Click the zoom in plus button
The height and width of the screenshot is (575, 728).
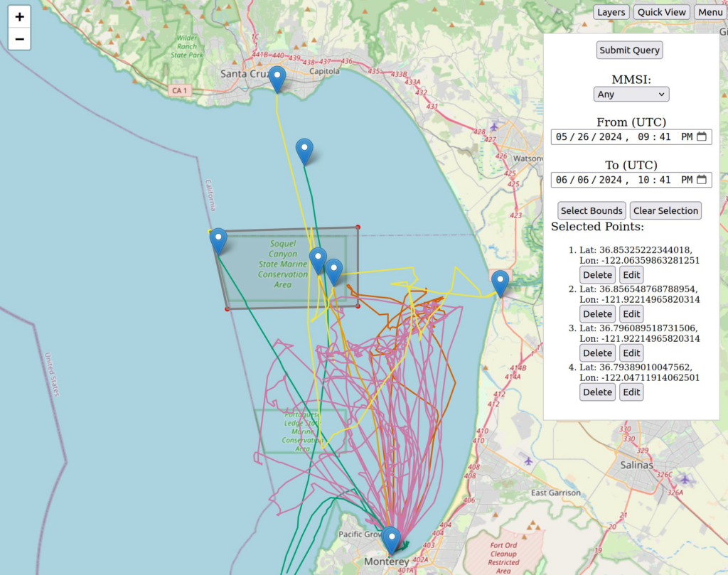(19, 17)
